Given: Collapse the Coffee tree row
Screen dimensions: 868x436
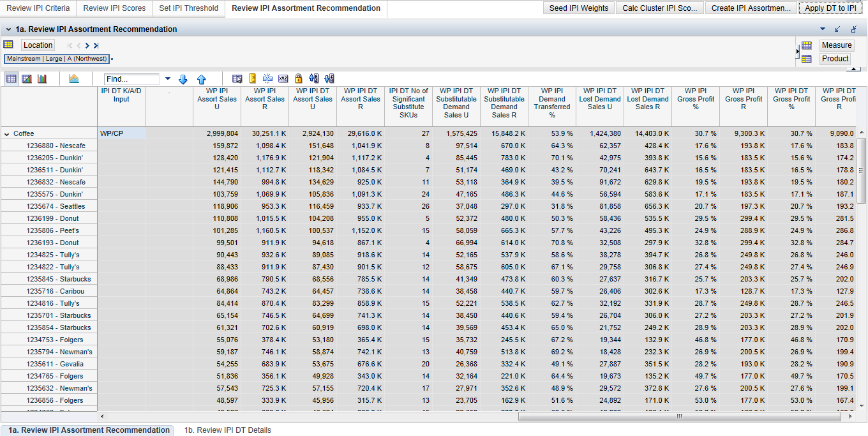Looking at the screenshot, I should coord(7,134).
